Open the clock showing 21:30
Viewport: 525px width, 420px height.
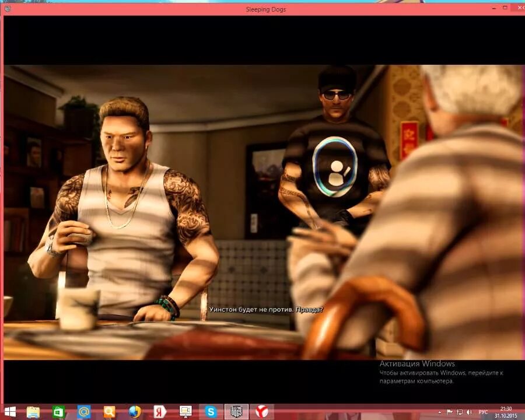tap(506, 408)
